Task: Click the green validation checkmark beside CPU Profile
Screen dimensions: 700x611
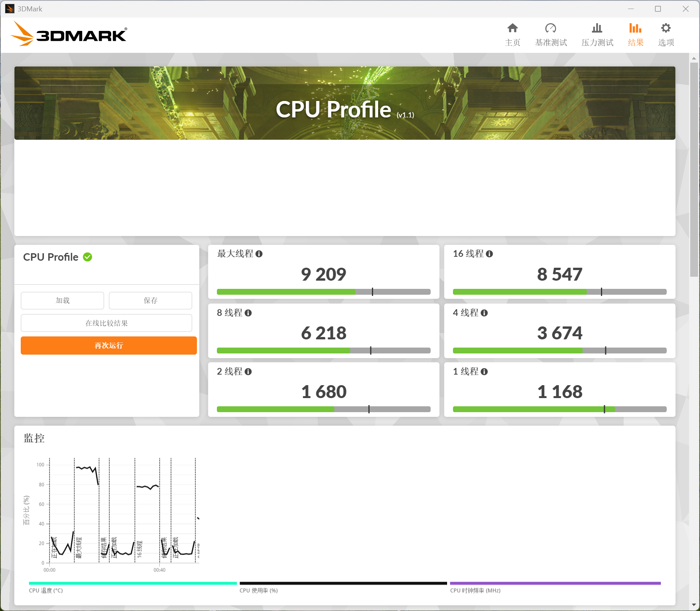Action: pos(88,257)
